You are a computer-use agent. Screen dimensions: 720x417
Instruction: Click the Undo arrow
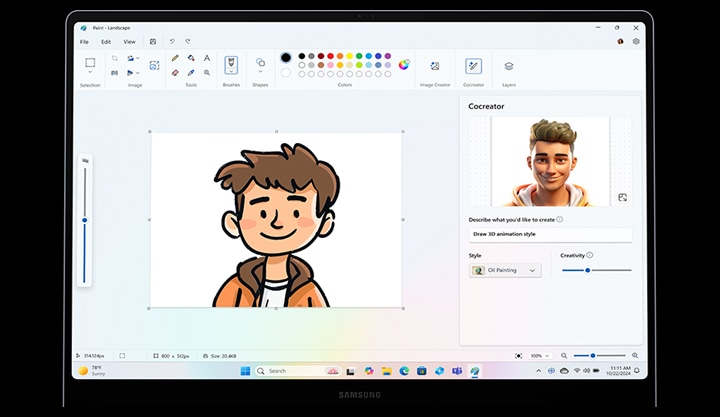(x=171, y=42)
